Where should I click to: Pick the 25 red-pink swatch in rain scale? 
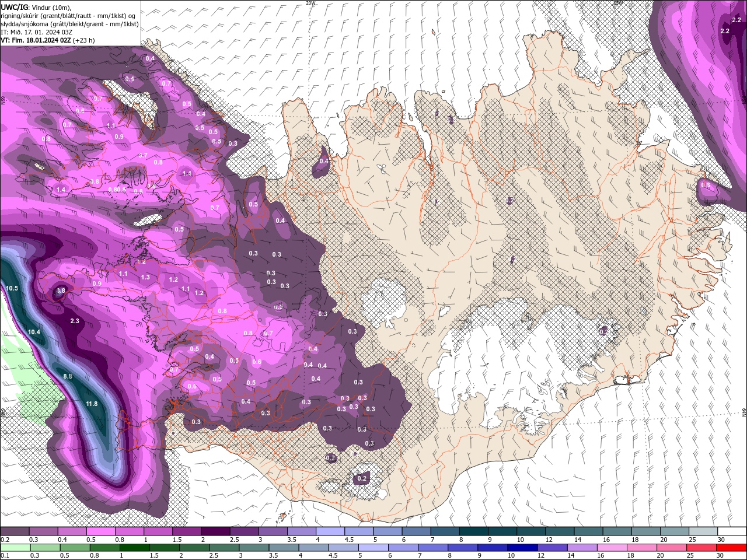coord(702,548)
